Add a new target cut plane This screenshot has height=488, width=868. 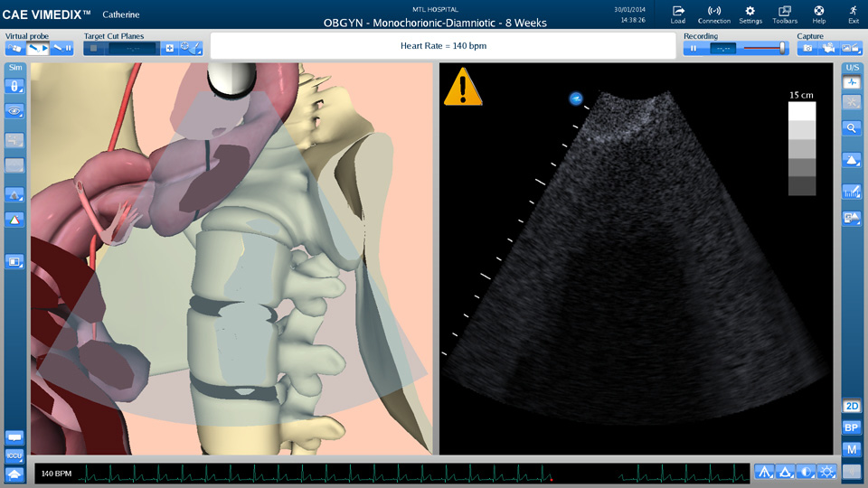[x=169, y=49]
